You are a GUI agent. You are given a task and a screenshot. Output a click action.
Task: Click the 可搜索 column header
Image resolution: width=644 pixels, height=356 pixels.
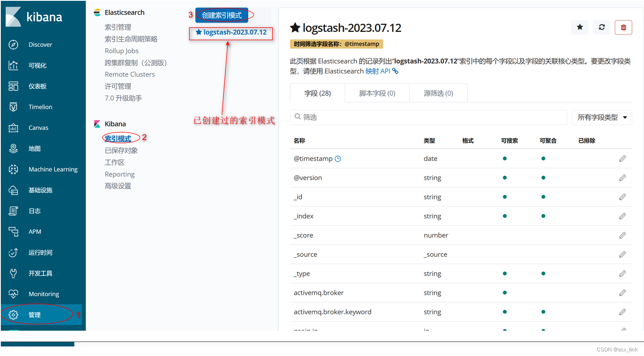pos(509,141)
